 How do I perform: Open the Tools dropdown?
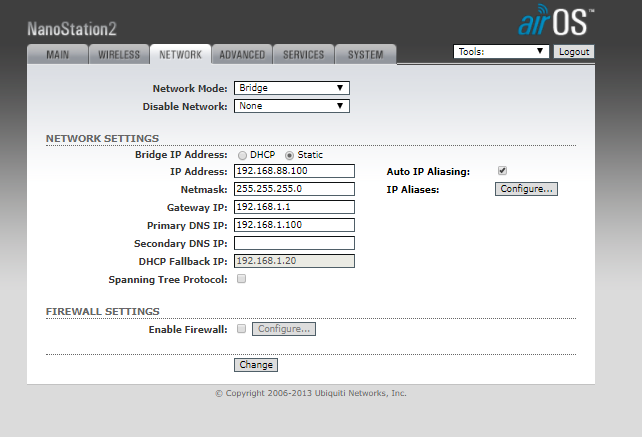(501, 51)
